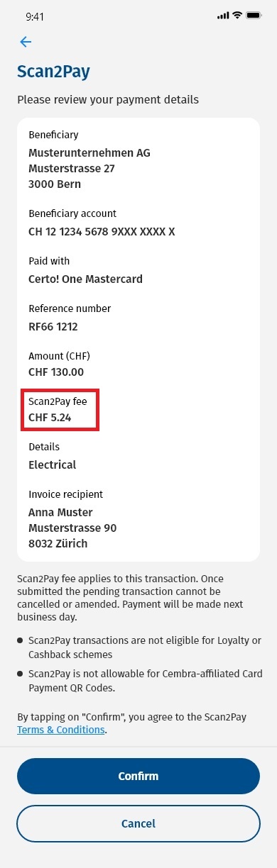
Task: Tap the cellular signal bars icon
Action: coord(223,16)
